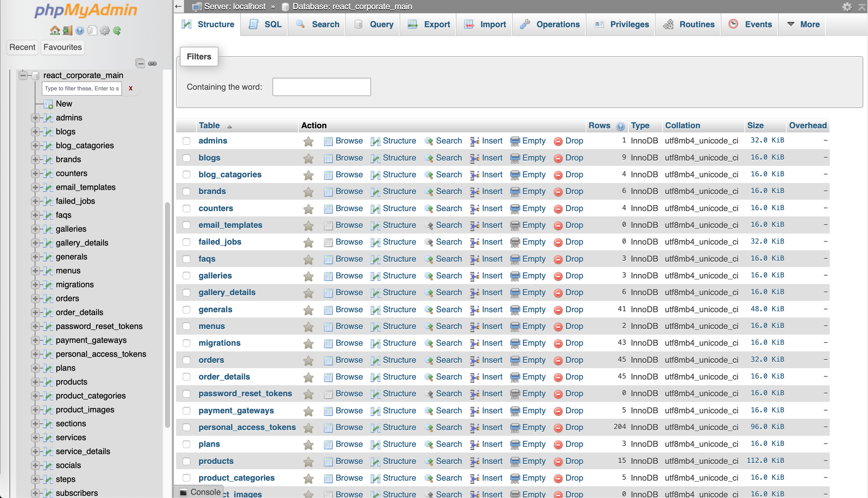Screen dimensions: 868x498
Task: Click Insert icon in galleries row
Action: [474, 276]
